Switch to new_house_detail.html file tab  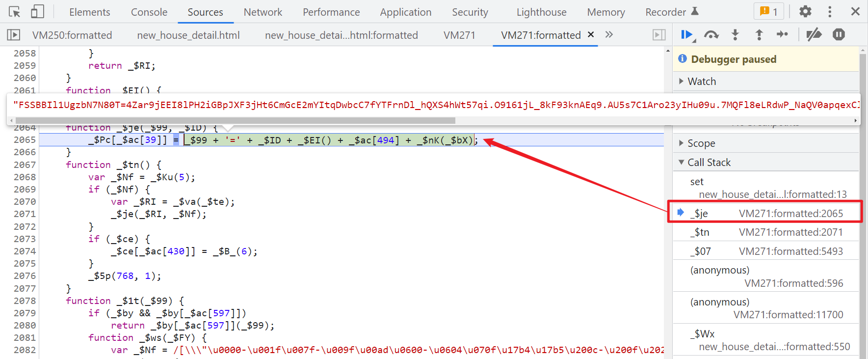tap(188, 35)
